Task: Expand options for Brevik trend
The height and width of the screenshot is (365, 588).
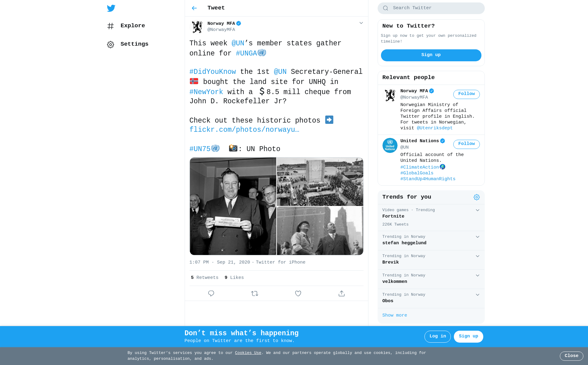Action: pos(477,256)
